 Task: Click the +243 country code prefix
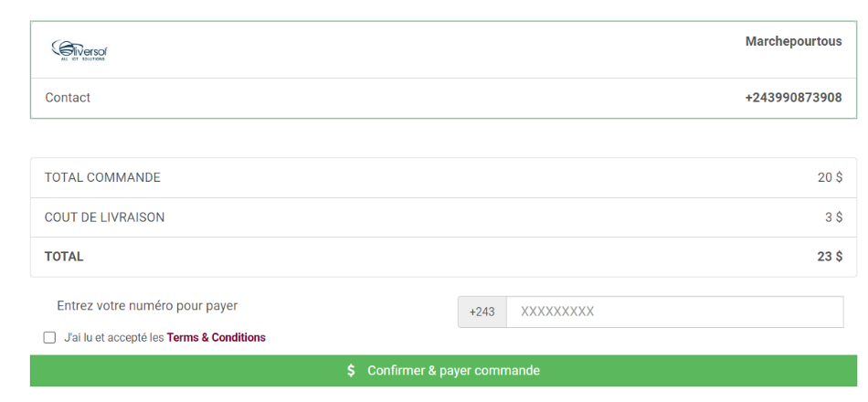(482, 312)
